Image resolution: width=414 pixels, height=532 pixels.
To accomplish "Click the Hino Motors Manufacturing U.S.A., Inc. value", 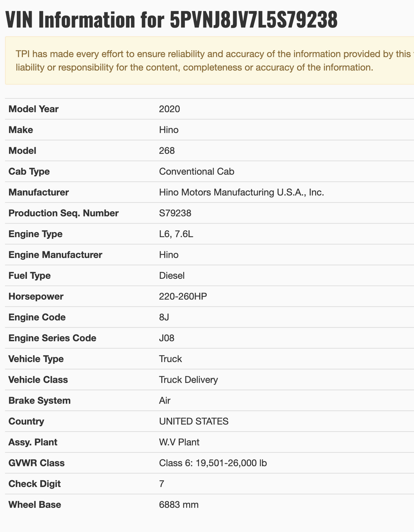I will (241, 193).
